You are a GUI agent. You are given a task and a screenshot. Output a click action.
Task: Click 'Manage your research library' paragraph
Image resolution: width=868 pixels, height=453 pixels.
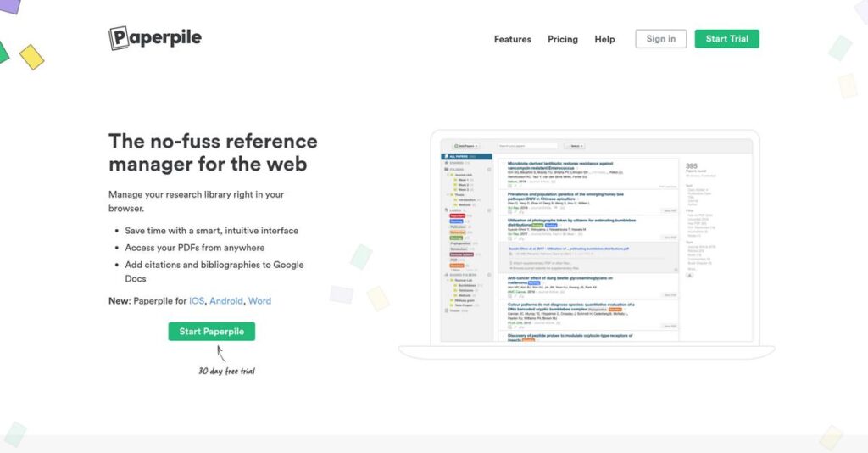click(x=196, y=201)
